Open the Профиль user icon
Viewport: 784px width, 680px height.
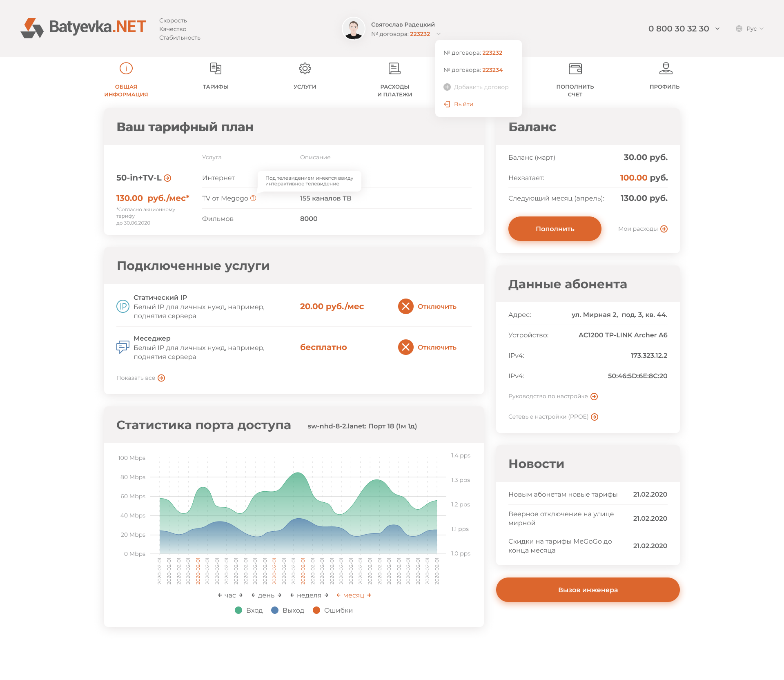point(665,69)
